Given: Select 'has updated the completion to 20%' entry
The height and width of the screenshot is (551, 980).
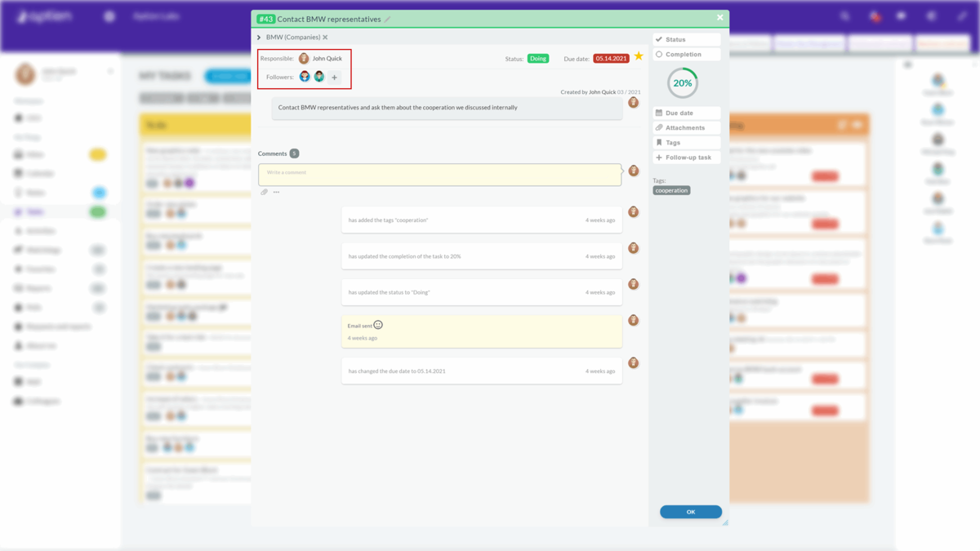Looking at the screenshot, I should pyautogui.click(x=482, y=256).
